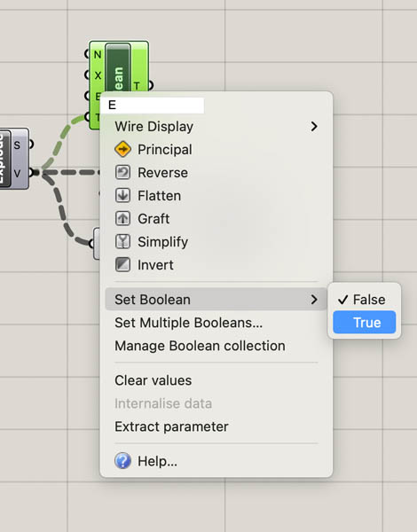Expand the Set Boolean submenu chevron

click(314, 300)
